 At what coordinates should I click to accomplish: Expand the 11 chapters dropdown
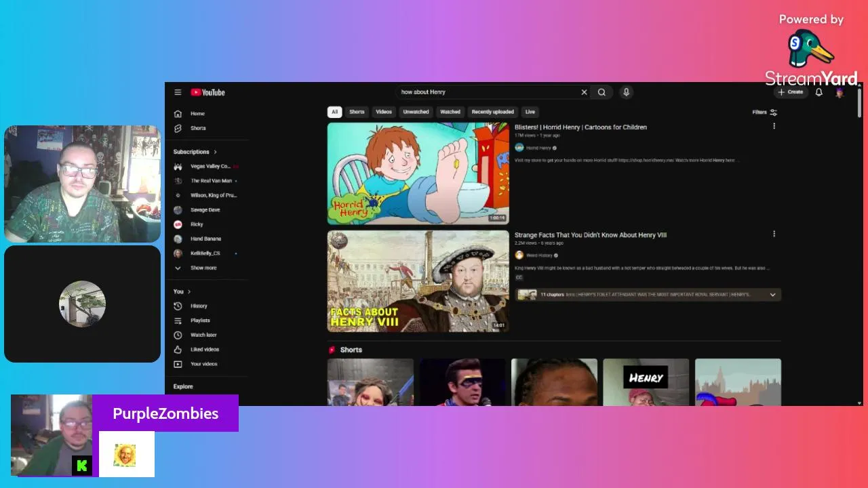[x=772, y=295]
